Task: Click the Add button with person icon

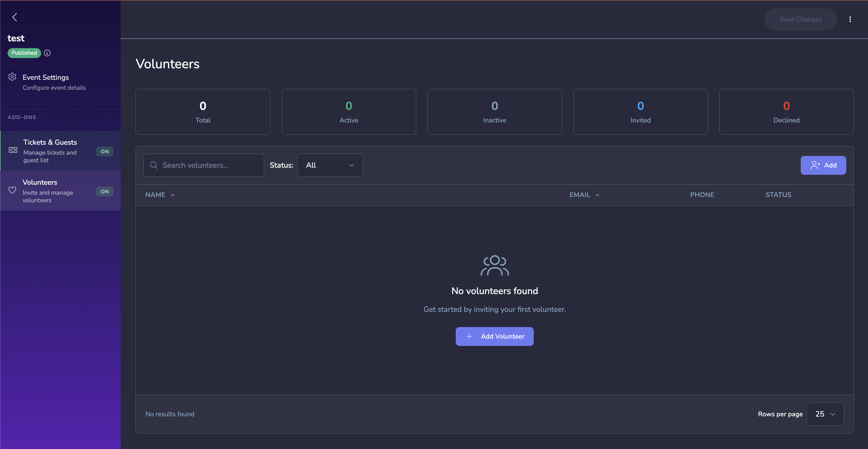Action: (823, 165)
